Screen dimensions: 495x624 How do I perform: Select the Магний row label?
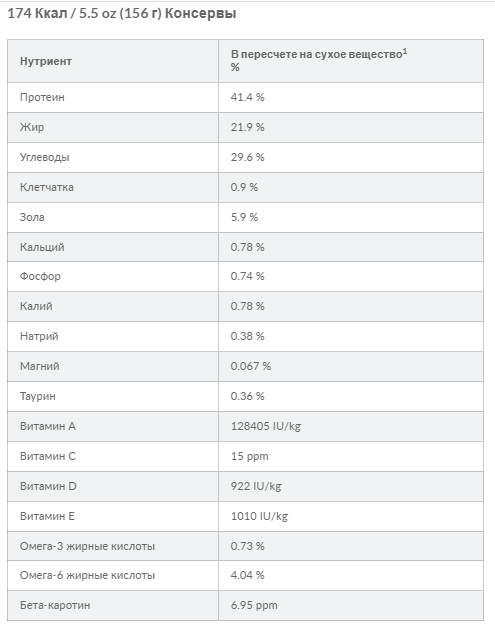[40, 366]
